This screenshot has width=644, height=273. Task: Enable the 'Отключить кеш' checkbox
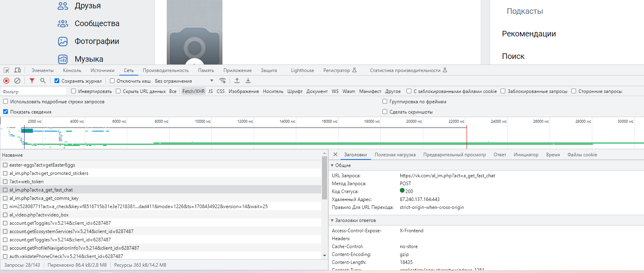pyautogui.click(x=112, y=81)
